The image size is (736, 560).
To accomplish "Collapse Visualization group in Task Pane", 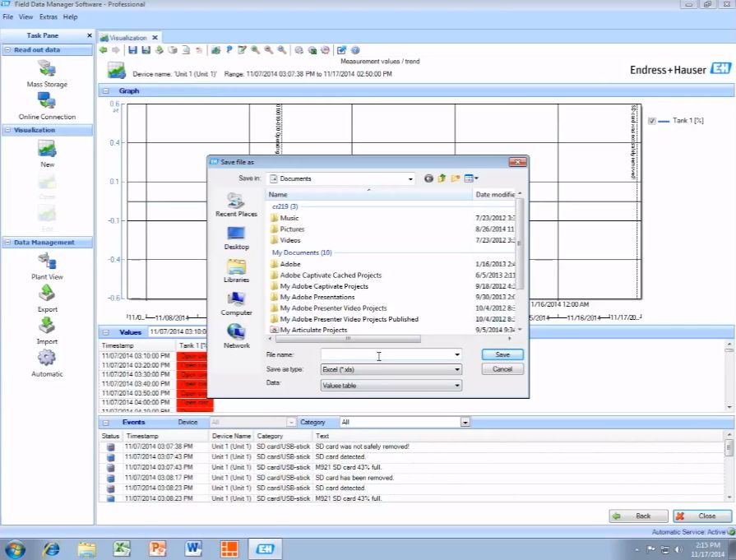I will (x=7, y=130).
